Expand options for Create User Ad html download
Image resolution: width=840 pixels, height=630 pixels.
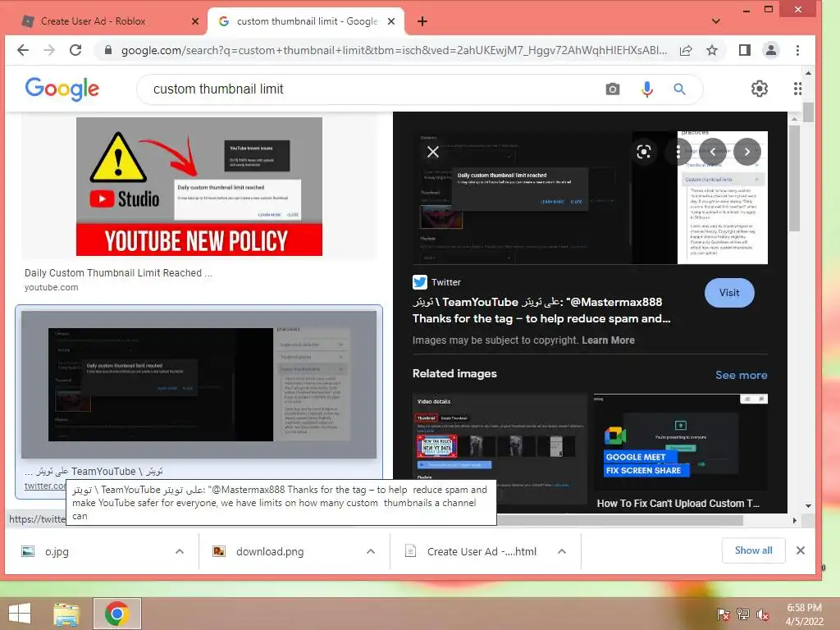[562, 551]
